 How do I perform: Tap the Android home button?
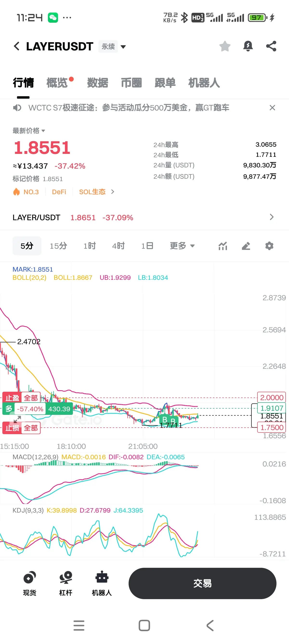(144, 625)
